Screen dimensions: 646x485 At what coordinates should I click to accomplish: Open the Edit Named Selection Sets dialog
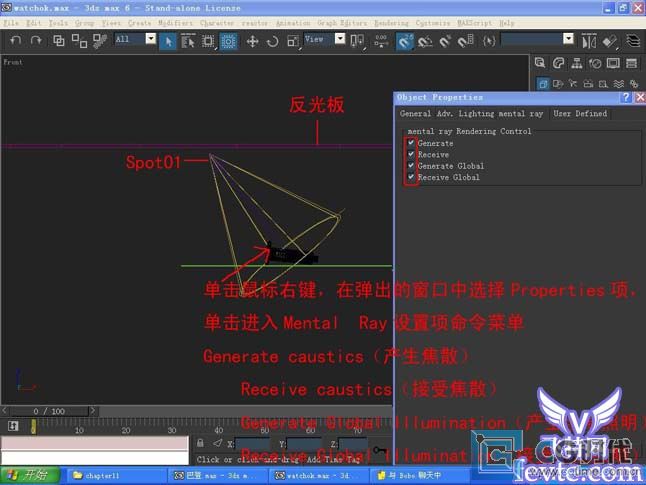[489, 41]
